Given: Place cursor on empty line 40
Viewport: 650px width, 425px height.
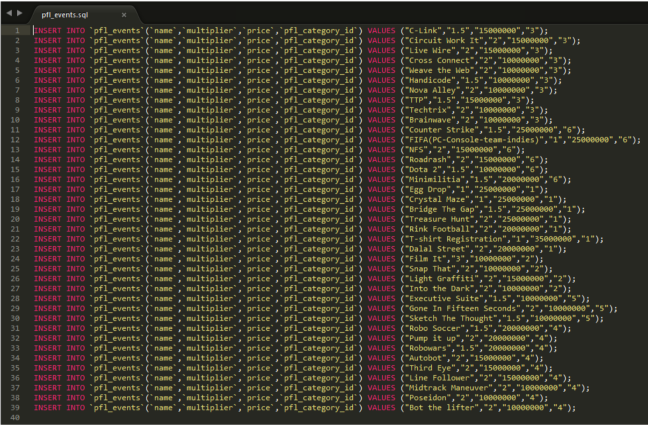Looking at the screenshot, I should click(x=200, y=417).
